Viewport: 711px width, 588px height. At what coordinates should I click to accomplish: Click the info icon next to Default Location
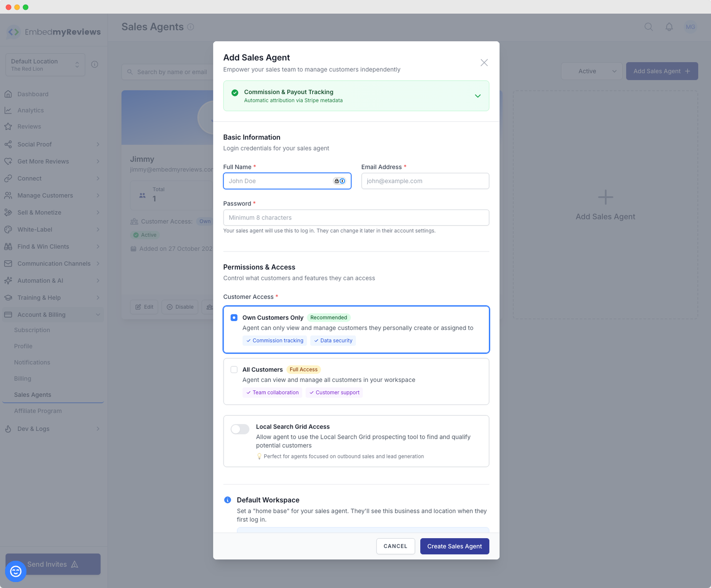[95, 64]
